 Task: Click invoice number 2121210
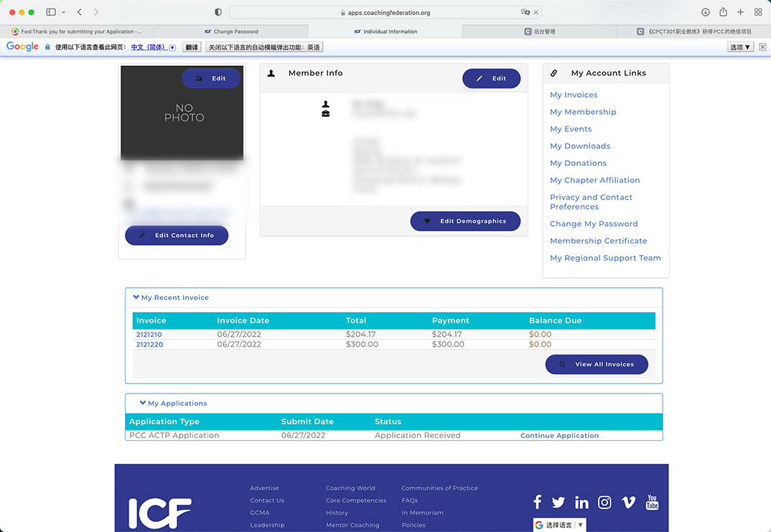click(x=149, y=335)
